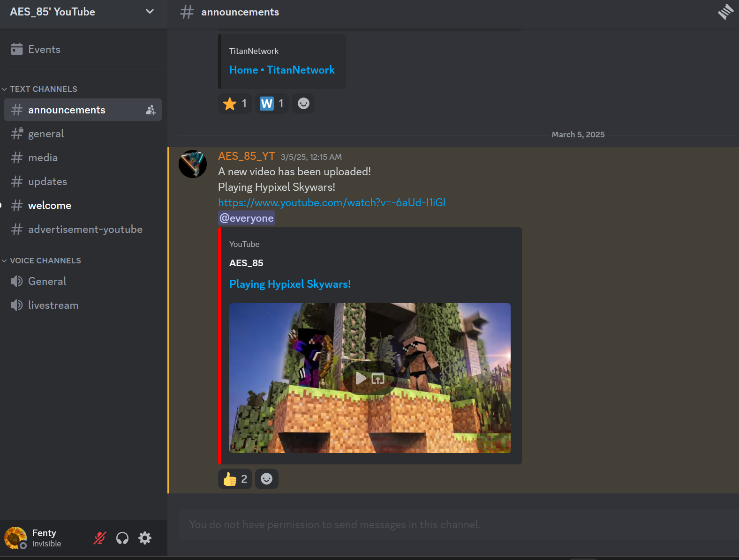Viewport: 739px width, 560px height.
Task: Click the disabled message input field
Action: (x=459, y=524)
